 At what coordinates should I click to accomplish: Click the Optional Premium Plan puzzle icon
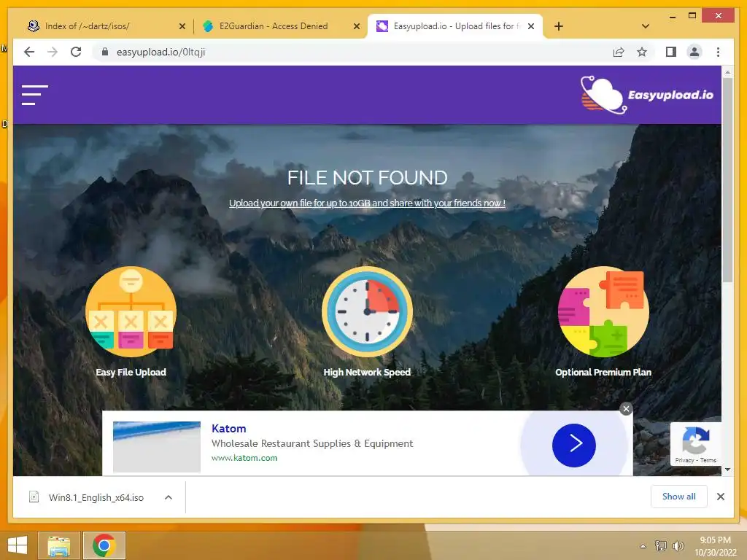(x=603, y=311)
